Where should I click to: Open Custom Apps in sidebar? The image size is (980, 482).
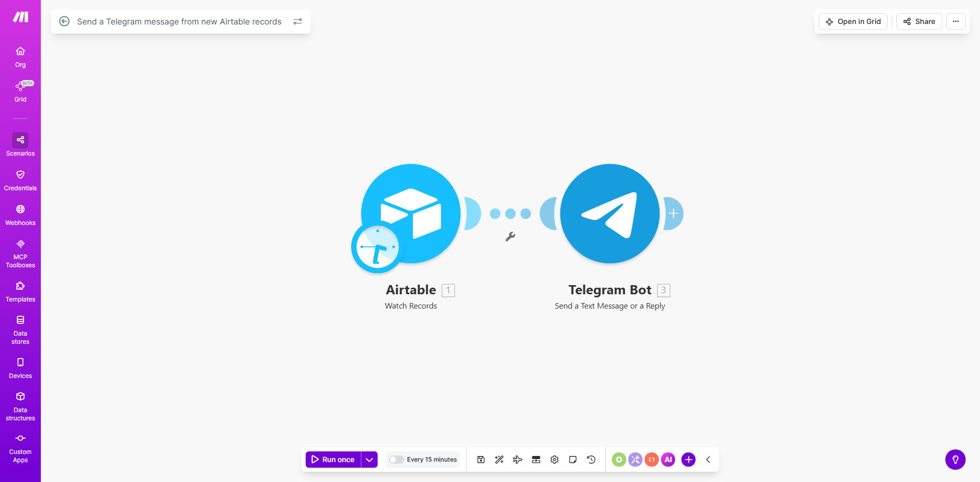20,448
